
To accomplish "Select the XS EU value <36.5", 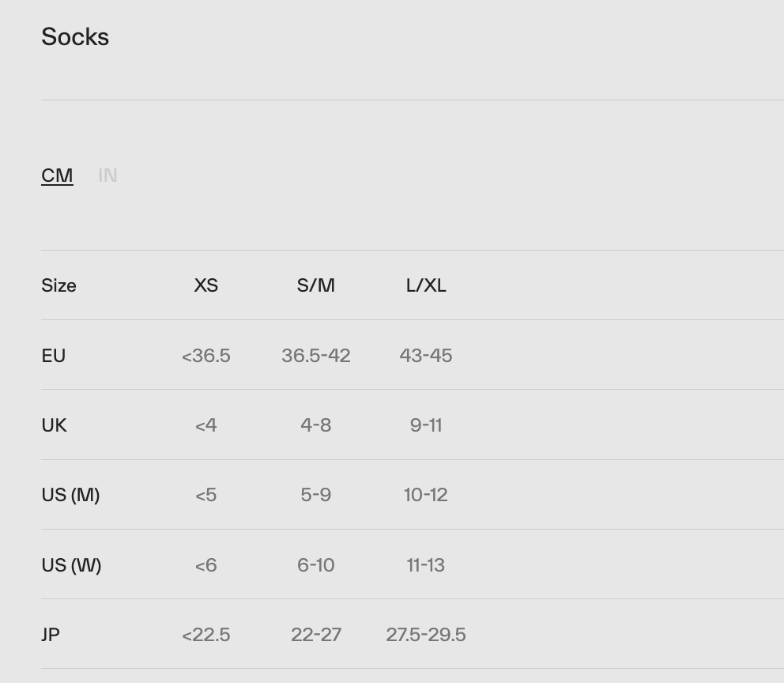I will coord(205,356).
